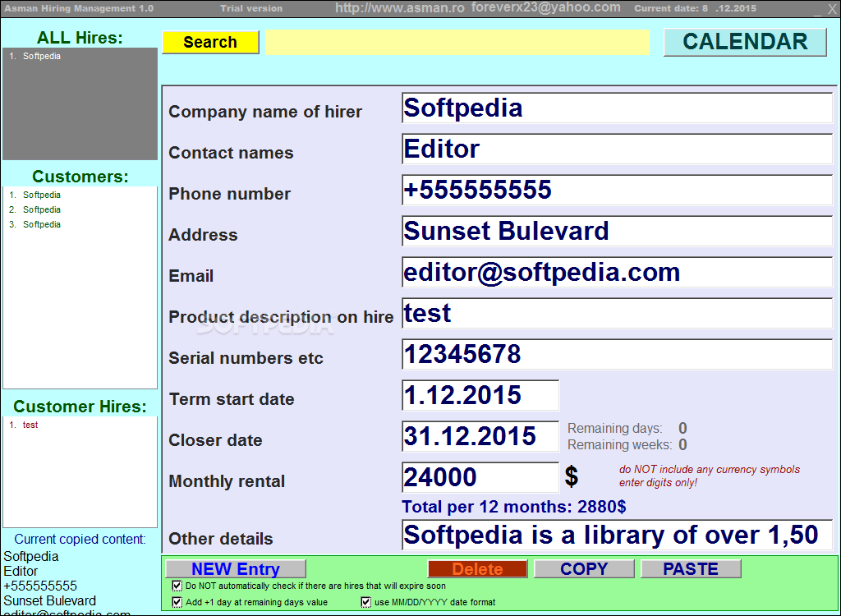Click the http://www.asman.ro link in title bar
The height and width of the screenshot is (616, 841).
point(400,8)
